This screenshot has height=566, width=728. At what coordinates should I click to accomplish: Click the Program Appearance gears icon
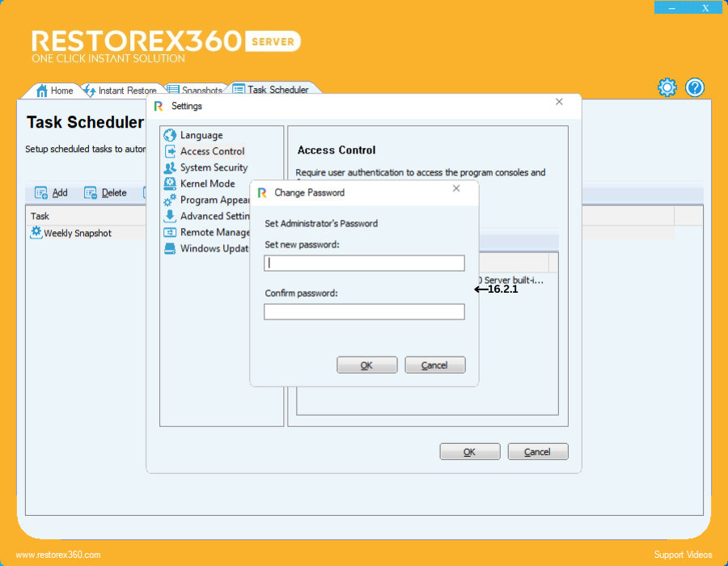170,200
